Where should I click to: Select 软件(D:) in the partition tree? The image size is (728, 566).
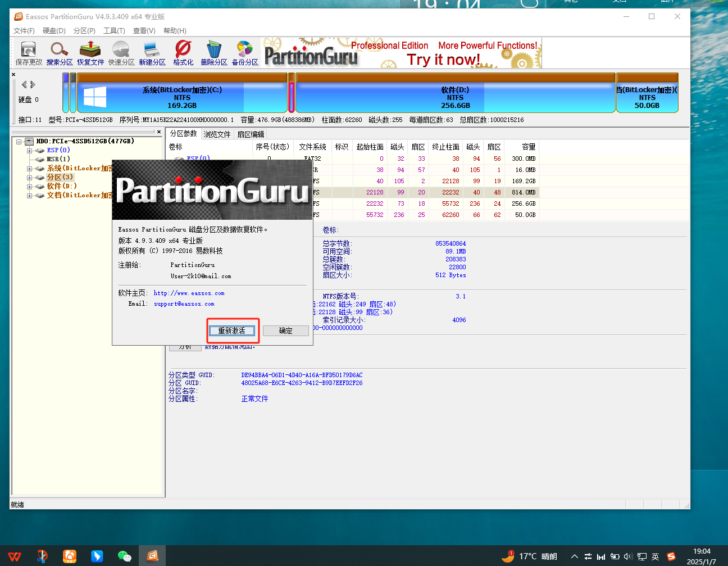pos(62,186)
